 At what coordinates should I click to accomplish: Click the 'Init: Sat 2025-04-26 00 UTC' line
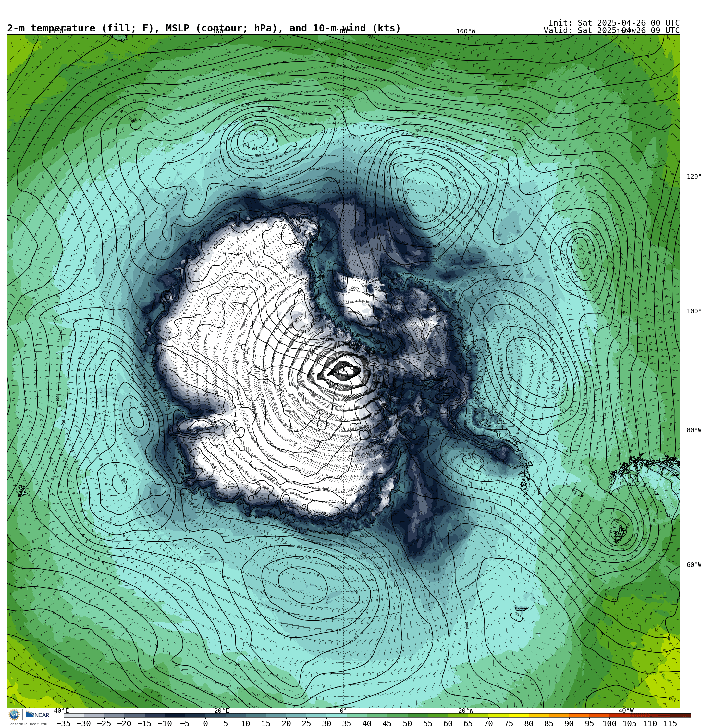[614, 23]
